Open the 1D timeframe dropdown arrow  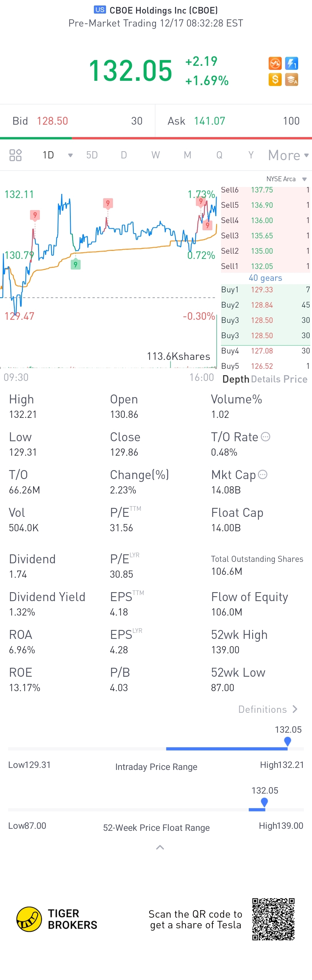coord(70,155)
